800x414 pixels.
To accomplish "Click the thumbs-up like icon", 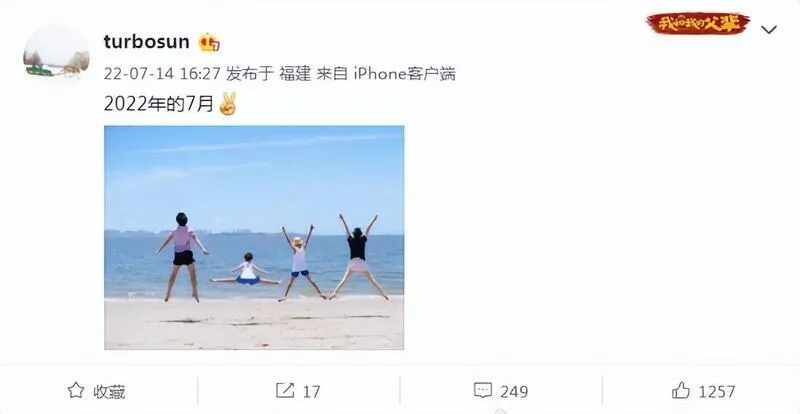I will click(x=681, y=391).
